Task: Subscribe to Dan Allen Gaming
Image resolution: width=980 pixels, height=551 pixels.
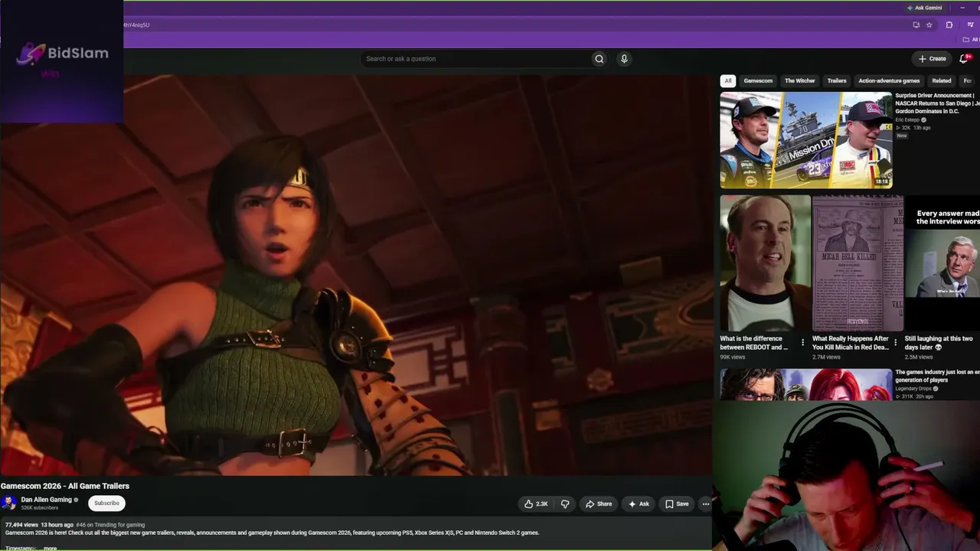Action: point(106,503)
